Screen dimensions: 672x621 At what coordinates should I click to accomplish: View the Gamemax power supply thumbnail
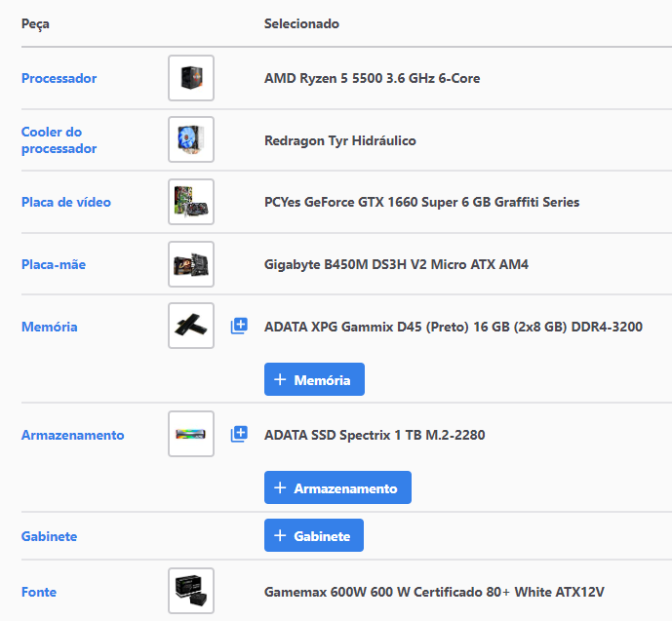click(191, 591)
